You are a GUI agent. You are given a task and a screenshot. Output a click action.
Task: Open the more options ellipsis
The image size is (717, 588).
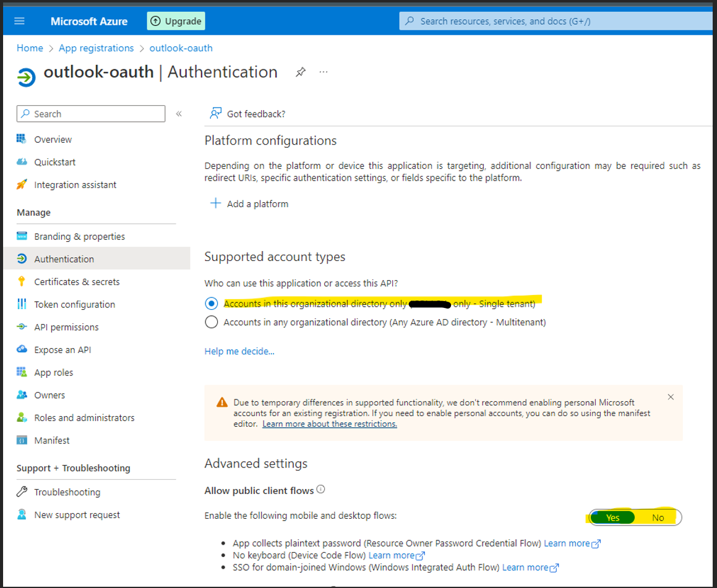(x=324, y=72)
